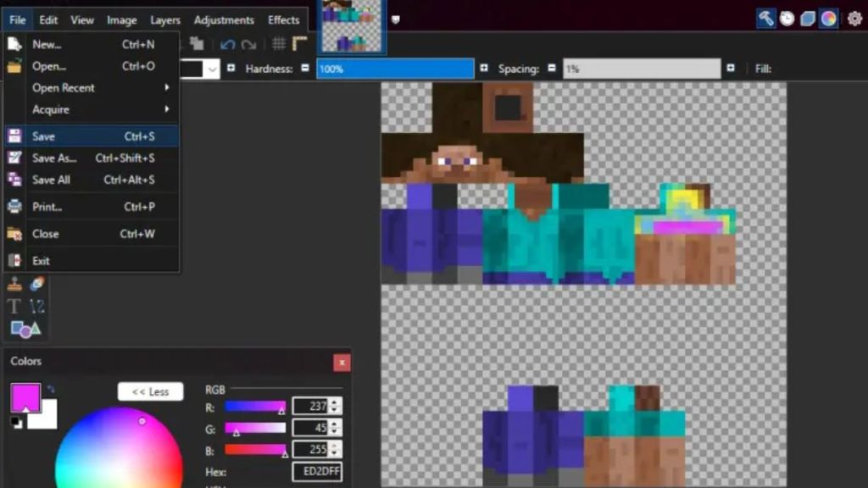Choose New... in File menu
The image size is (868, 488).
92,44
